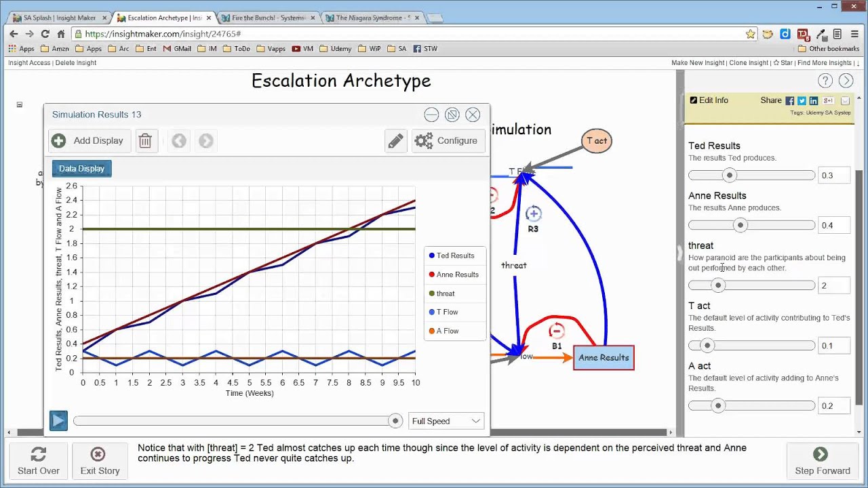Viewport: 868px width, 488px height.
Task: Click the B1 minus loop symbol
Action: (x=556, y=331)
